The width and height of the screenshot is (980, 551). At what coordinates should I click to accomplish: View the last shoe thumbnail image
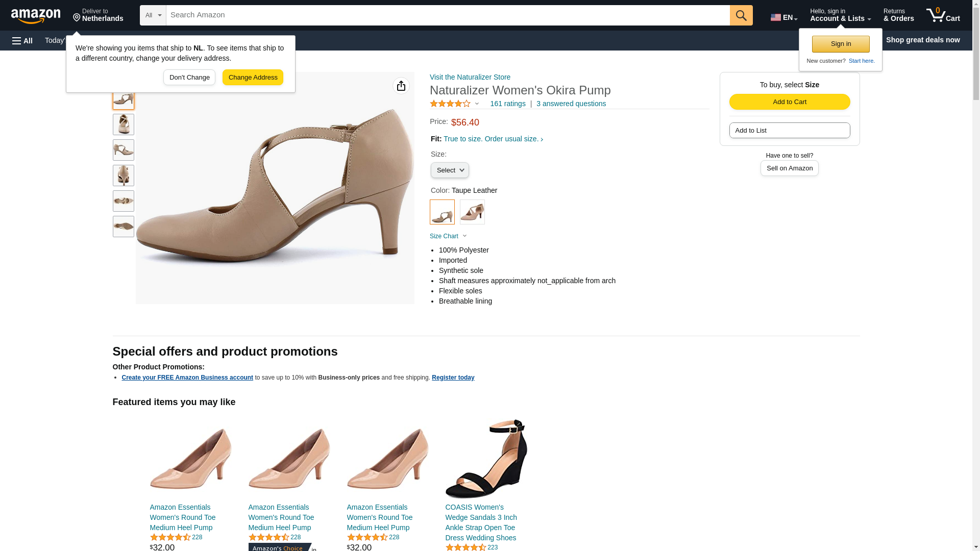pos(123,227)
